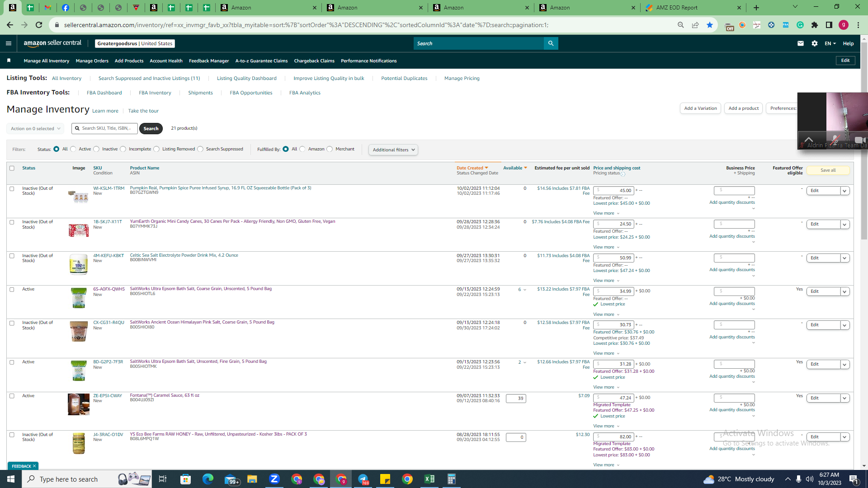Select the Incomplete status filter
The width and height of the screenshot is (868, 488).
[123, 149]
